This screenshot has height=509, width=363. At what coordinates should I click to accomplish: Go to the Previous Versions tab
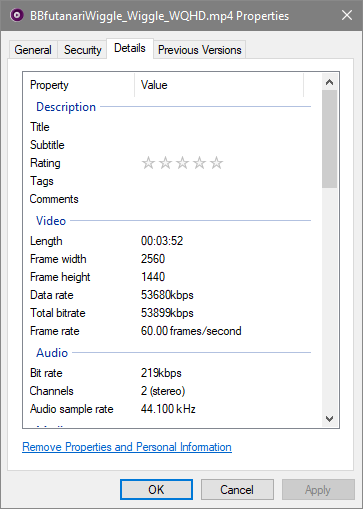pos(199,50)
